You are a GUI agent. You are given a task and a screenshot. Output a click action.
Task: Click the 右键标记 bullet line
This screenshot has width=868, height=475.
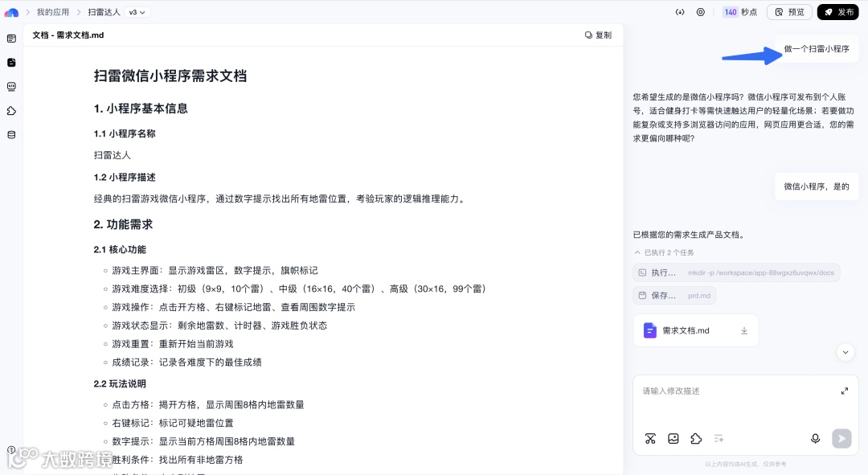(173, 423)
